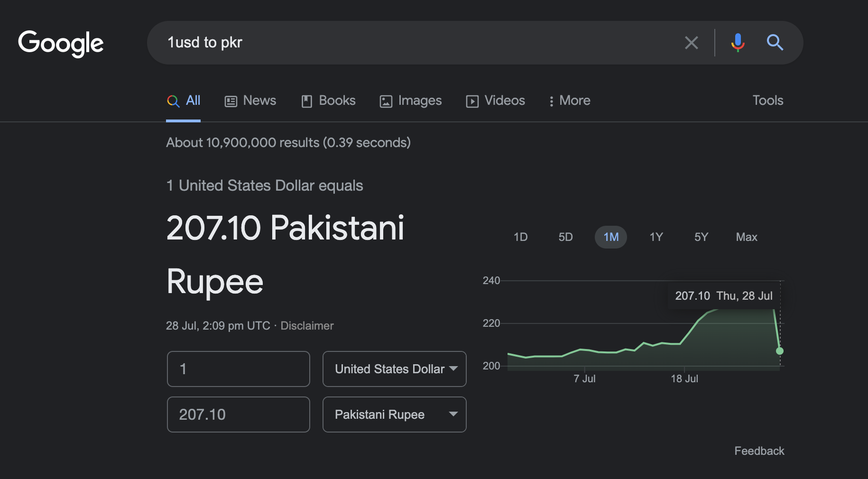Open the Tools button
Screen dimensions: 868x479
768,101
